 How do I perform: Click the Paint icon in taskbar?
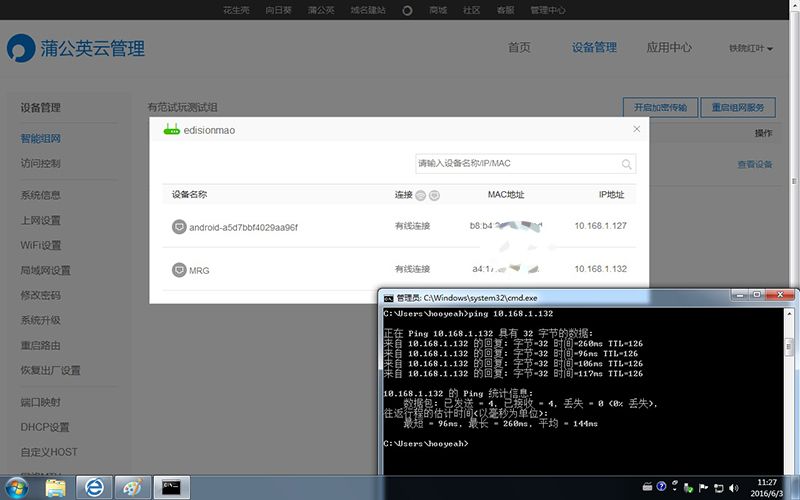[130, 486]
